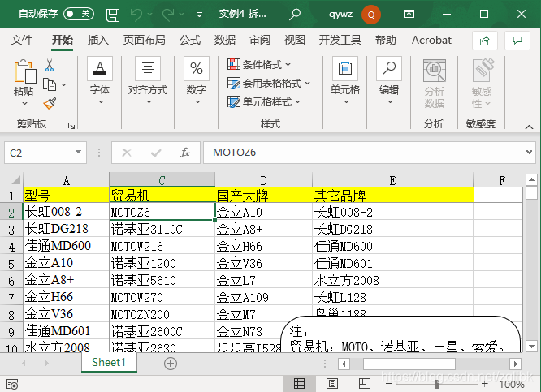Open Customize Quick Access Toolbar dropdown
Viewport: 541px width, 392px height.
(199, 15)
